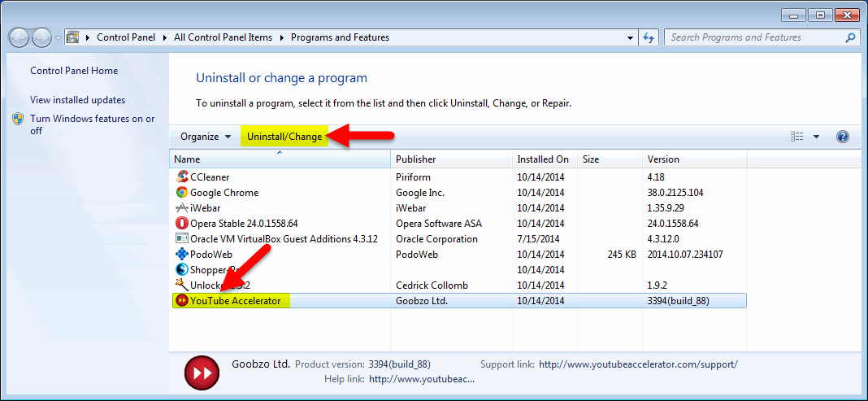Click the Oracle VM VirtualBox program icon
Image resolution: width=868 pixels, height=401 pixels.
(x=181, y=239)
